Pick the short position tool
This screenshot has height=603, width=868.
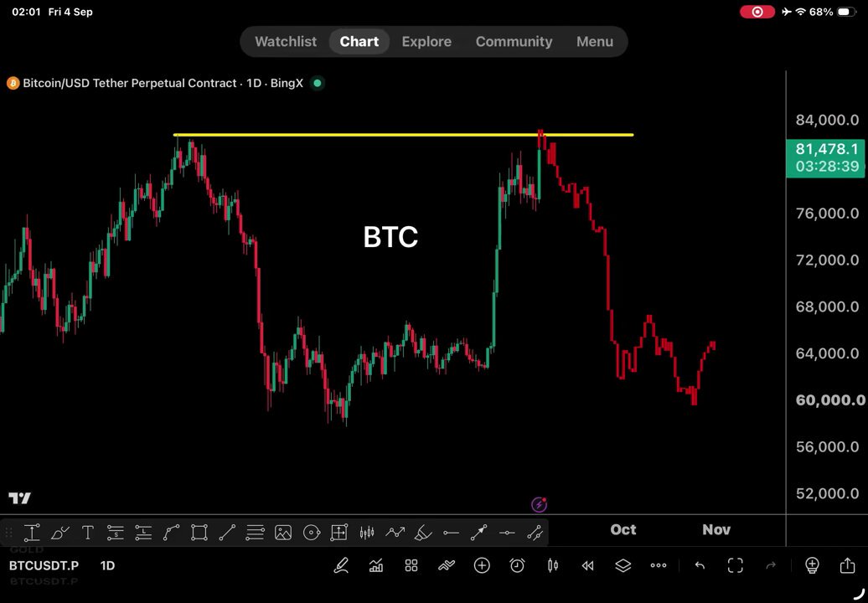click(x=115, y=533)
